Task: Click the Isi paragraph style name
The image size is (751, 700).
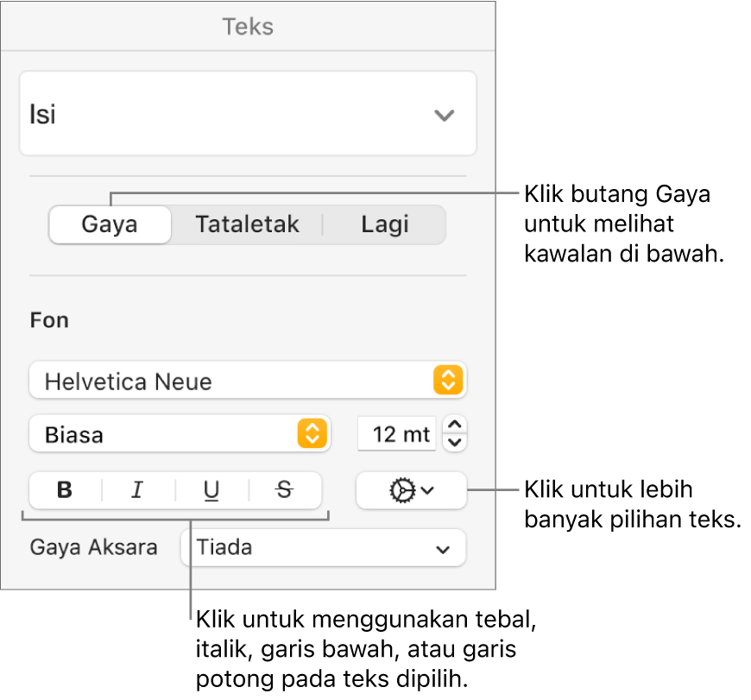Action: pos(43,115)
